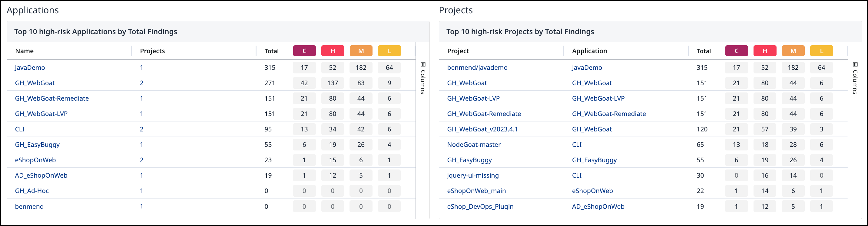
Task: Open AD_eShopOnWeb application in Projects table
Action: [598, 206]
